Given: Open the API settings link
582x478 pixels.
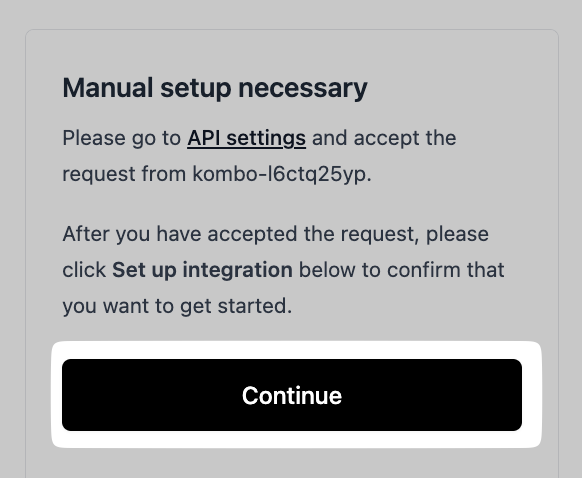Looking at the screenshot, I should pos(246,139).
